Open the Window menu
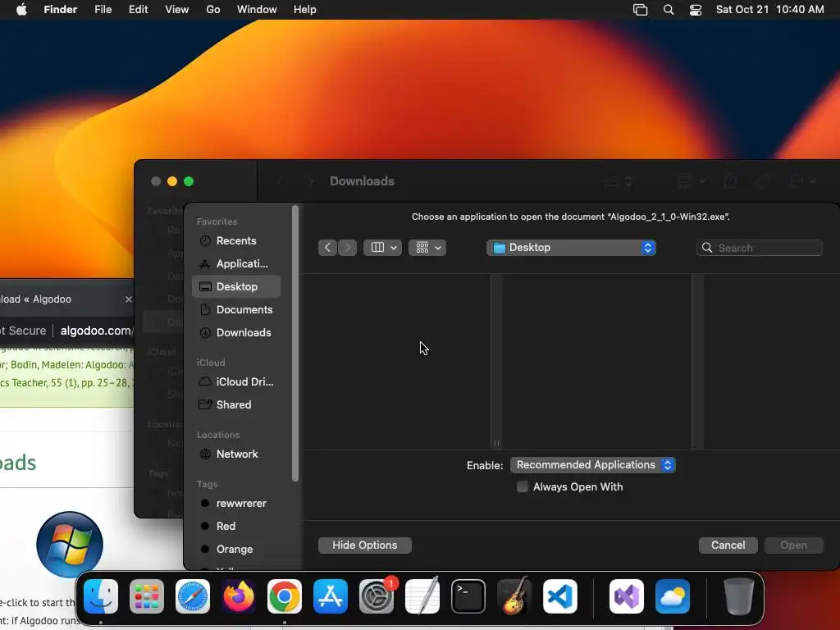The image size is (840, 630). pos(257,10)
